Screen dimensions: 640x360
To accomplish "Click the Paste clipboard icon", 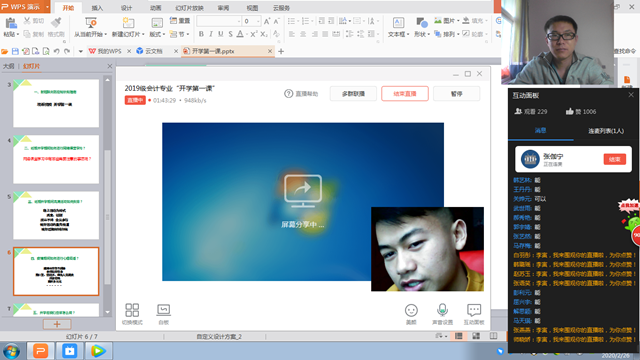I will [x=11, y=24].
